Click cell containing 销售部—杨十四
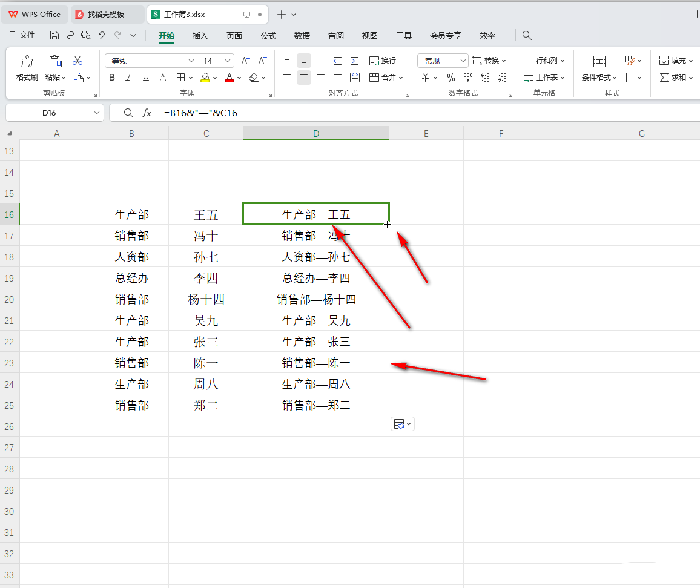Viewport: 700px width, 588px height. pos(316,299)
